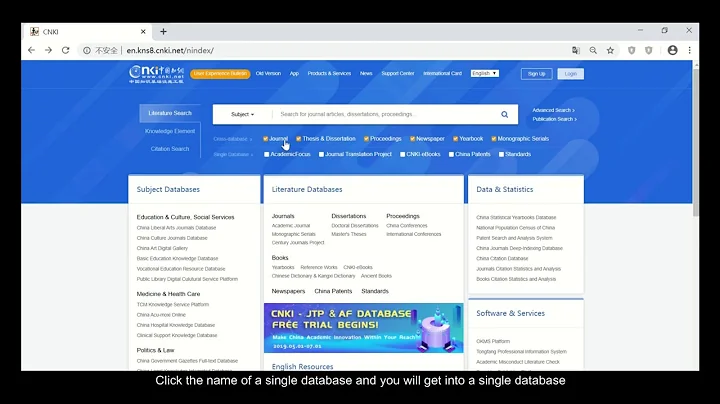Image resolution: width=720 pixels, height=404 pixels.
Task: Open the OKMS Platform link
Action: 493,341
